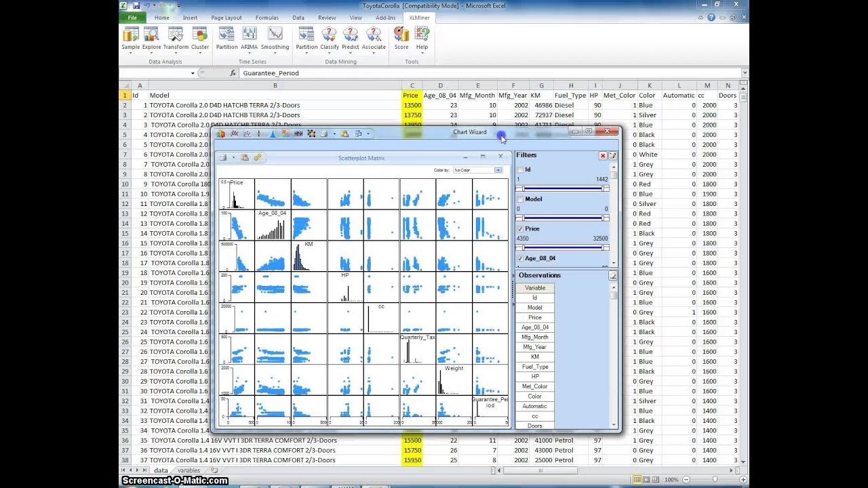The image size is (868, 488).
Task: Open dropdown arrow next to Chart Wizard print icon
Action: click(x=334, y=134)
